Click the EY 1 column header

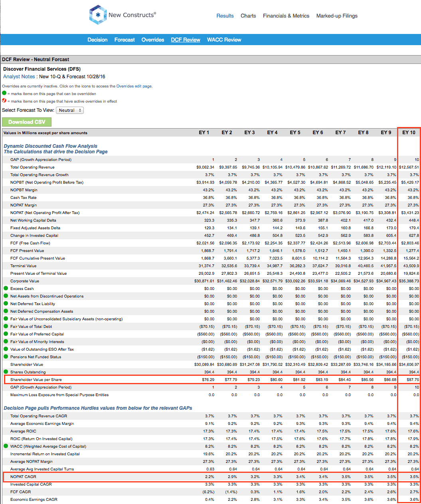[x=204, y=133]
